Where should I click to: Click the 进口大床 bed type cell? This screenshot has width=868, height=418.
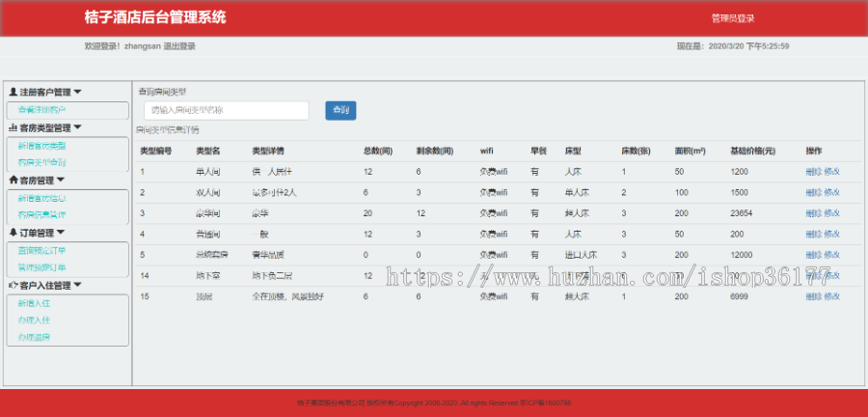click(582, 255)
